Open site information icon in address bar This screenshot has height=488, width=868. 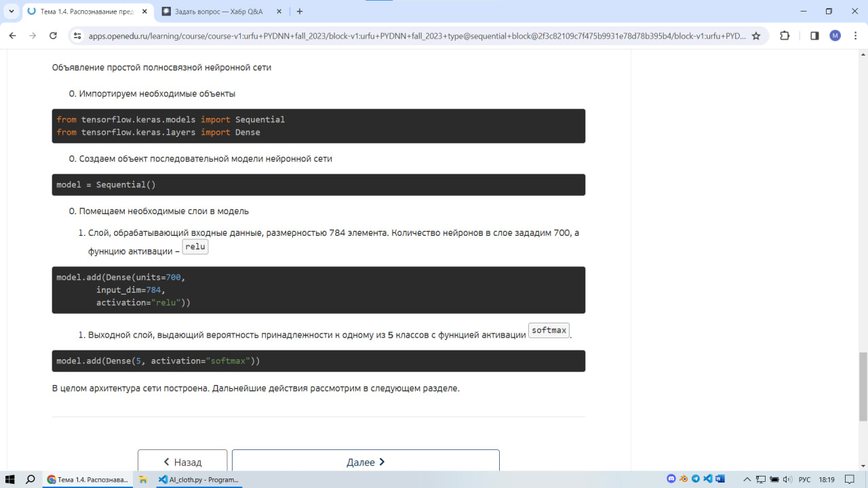coord(77,36)
